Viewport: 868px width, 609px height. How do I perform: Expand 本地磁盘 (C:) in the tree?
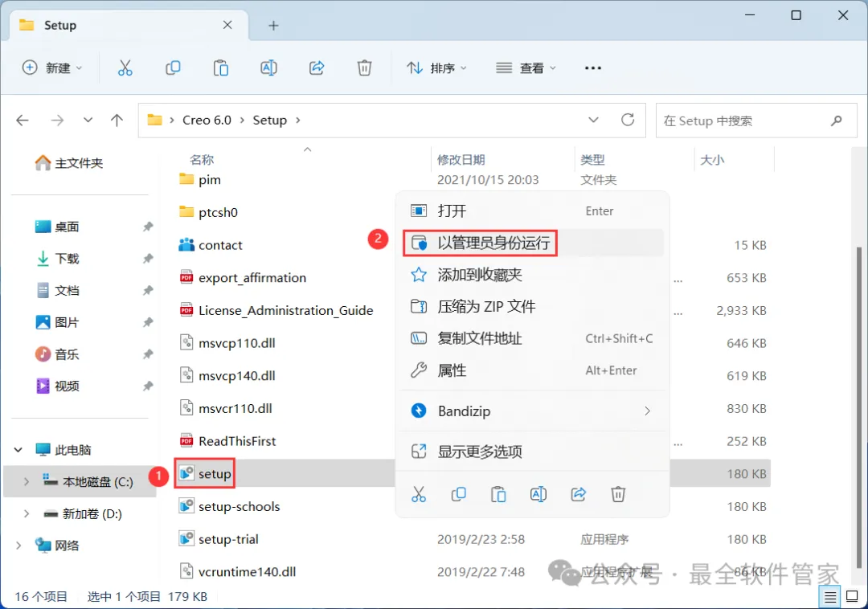(x=26, y=482)
